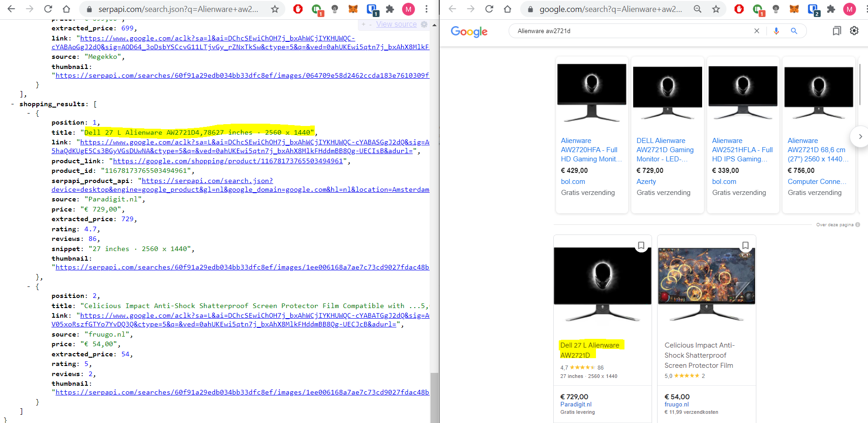868x423 pixels.
Task: Bookmark the serpapi.com page with star
Action: click(x=275, y=9)
